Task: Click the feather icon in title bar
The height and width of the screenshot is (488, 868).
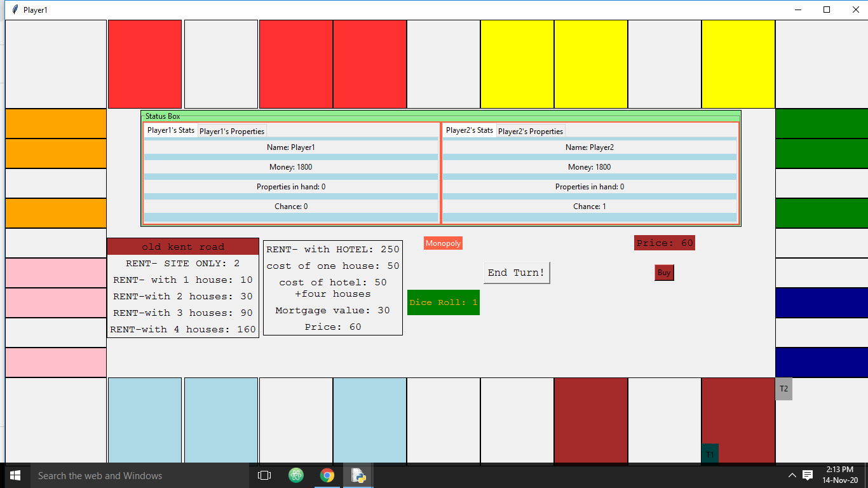Action: (x=15, y=10)
